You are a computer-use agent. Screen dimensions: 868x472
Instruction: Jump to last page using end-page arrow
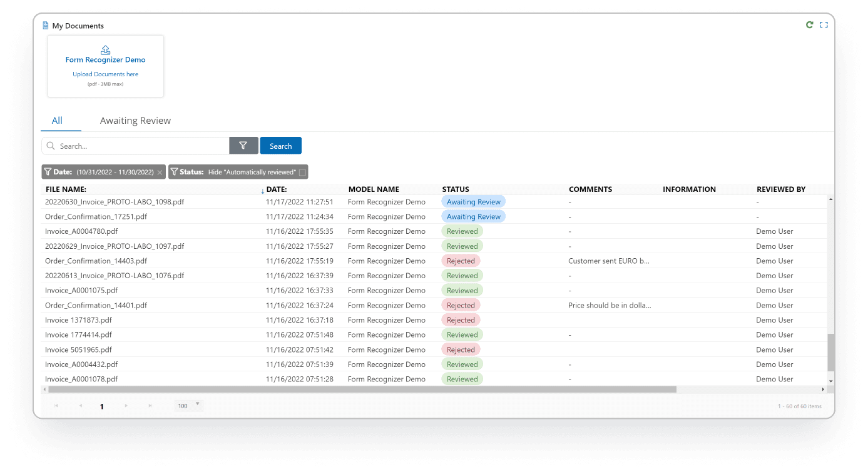click(150, 405)
